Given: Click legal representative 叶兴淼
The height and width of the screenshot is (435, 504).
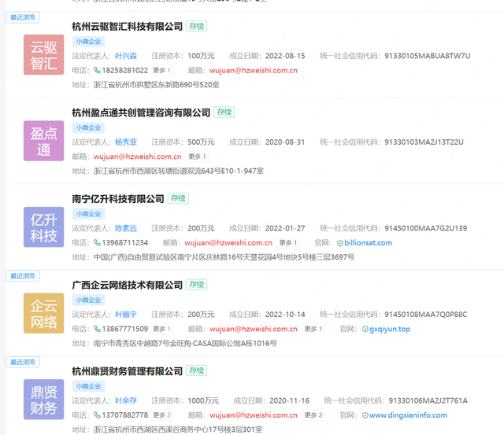Looking at the screenshot, I should [x=126, y=56].
